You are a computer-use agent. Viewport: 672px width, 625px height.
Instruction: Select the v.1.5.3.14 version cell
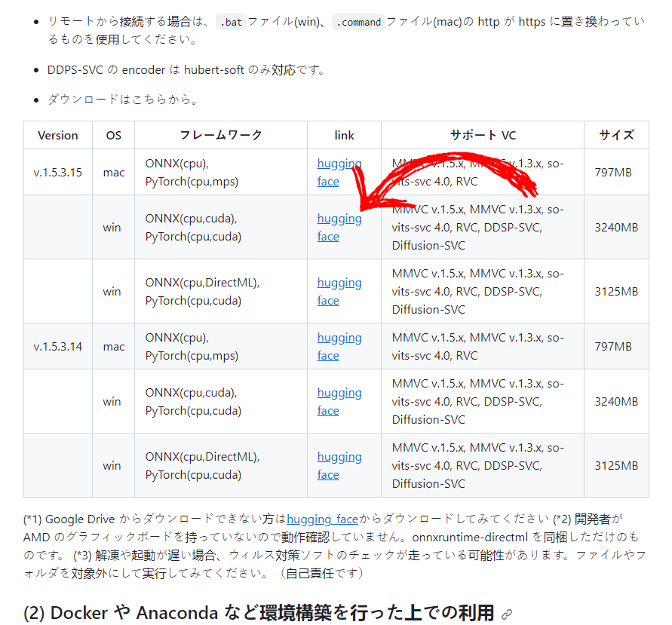tap(58, 347)
